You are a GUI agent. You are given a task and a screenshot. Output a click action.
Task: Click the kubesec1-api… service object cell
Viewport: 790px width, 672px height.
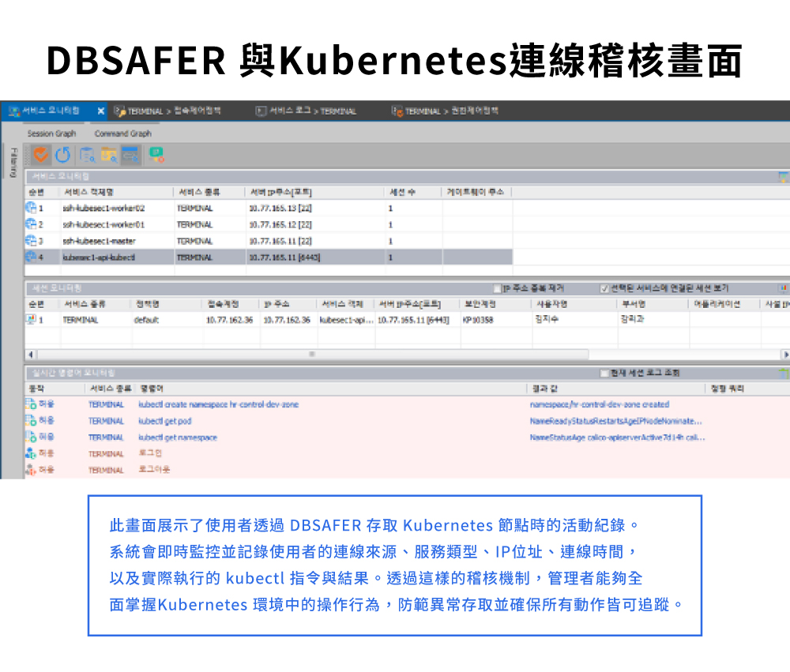(347, 320)
